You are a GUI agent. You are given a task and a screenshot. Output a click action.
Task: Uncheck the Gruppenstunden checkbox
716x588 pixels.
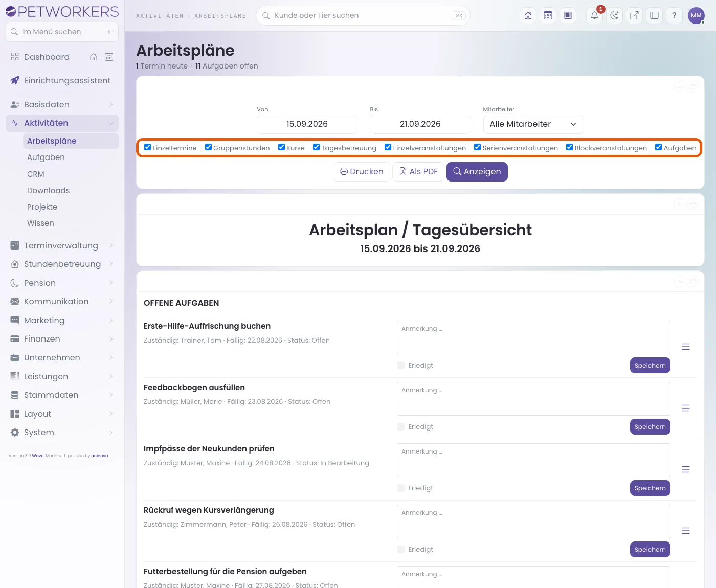coord(208,147)
